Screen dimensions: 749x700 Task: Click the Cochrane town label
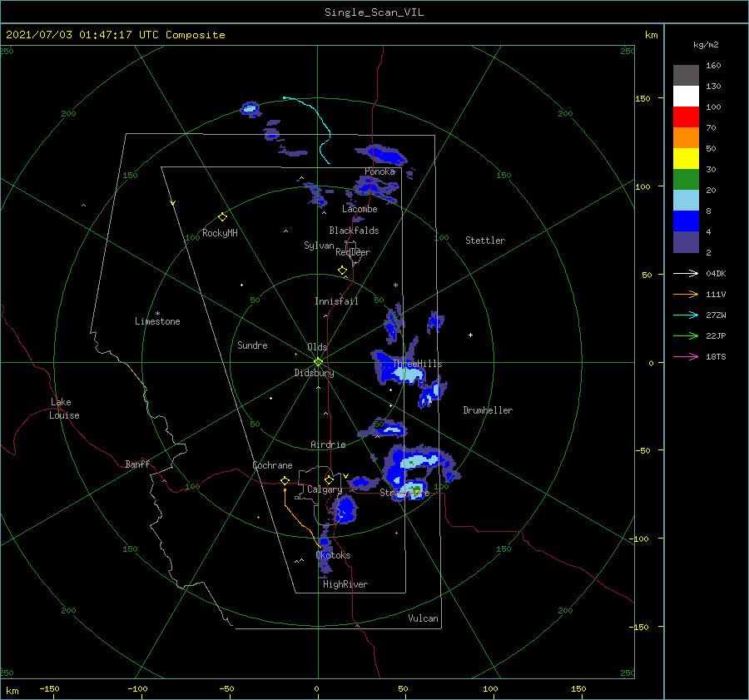coord(272,465)
